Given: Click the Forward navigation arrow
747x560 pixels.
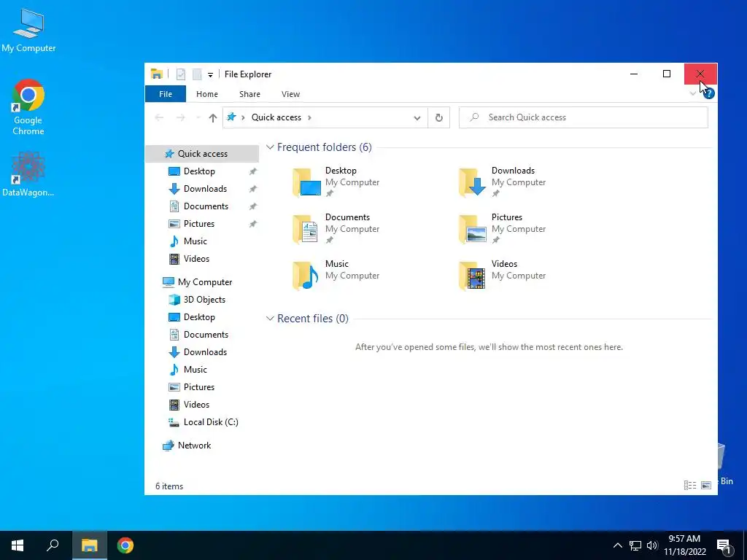Looking at the screenshot, I should 181,117.
